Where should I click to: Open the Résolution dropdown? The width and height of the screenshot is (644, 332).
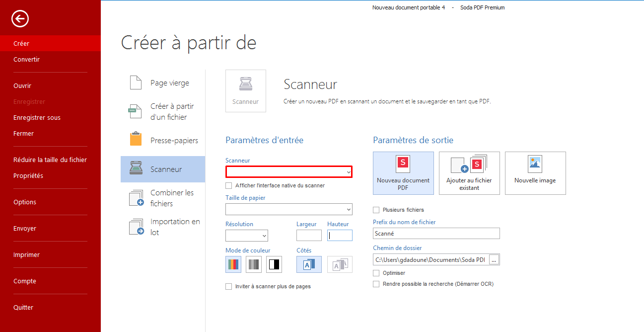(x=247, y=236)
